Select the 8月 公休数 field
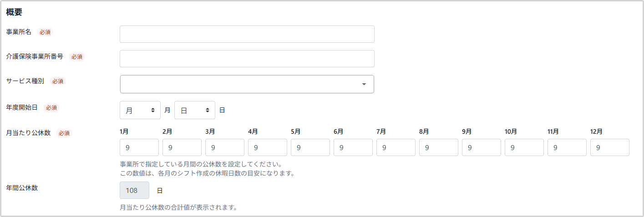Image resolution: width=644 pixels, height=217 pixels. pyautogui.click(x=439, y=147)
